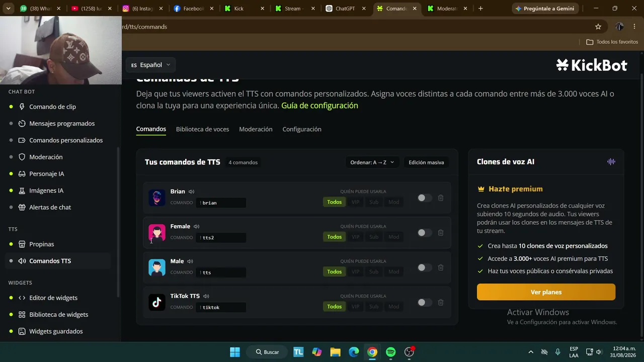The height and width of the screenshot is (362, 644).
Task: Click the taskbar Buscar search box
Action: click(x=268, y=352)
